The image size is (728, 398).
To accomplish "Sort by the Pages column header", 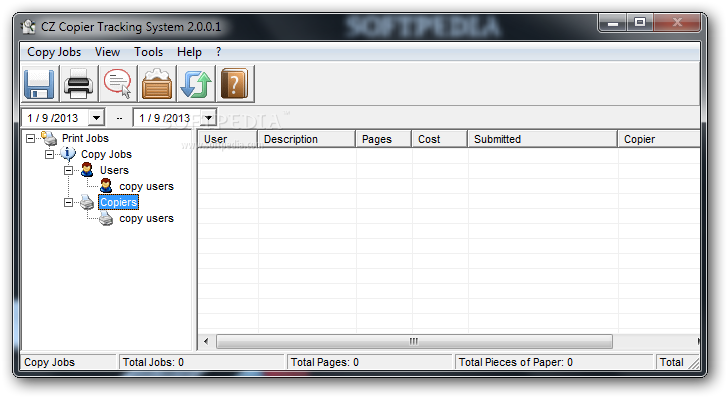I will click(384, 139).
